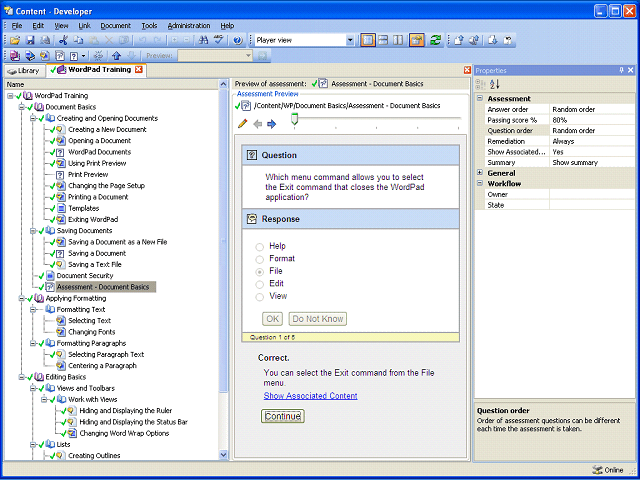Collapse the Document Basics tree node
This screenshot has width=640, height=480.
coord(21,107)
